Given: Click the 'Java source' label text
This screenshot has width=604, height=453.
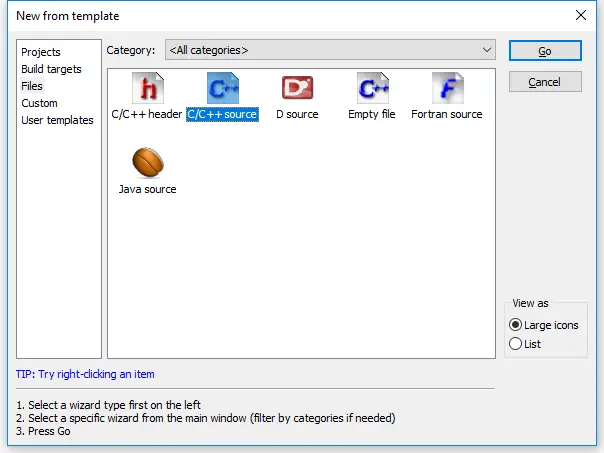Looking at the screenshot, I should pyautogui.click(x=147, y=189).
